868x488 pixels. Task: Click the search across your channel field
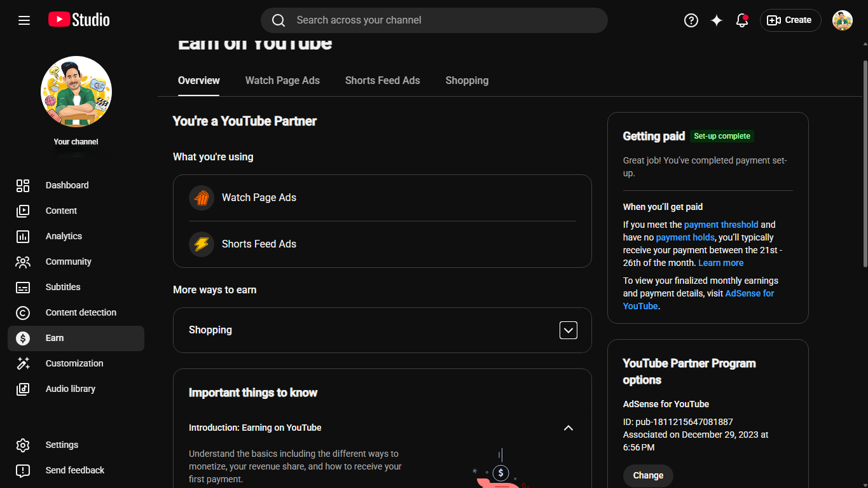coord(434,20)
